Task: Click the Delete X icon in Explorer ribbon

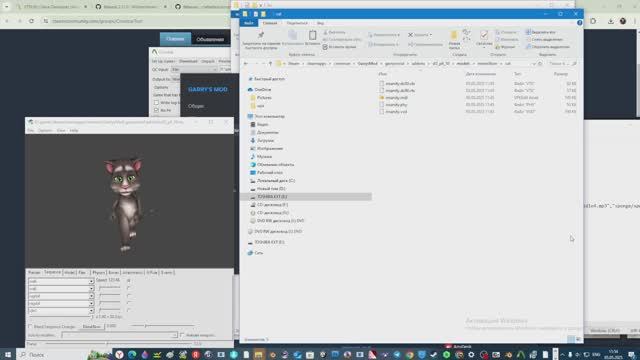Action: tap(411, 35)
